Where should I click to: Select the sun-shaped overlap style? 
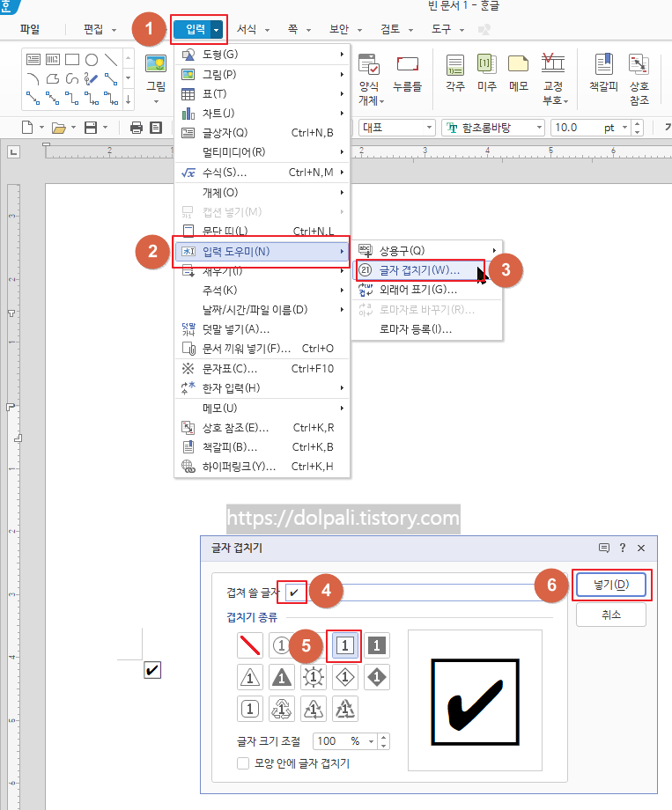coord(314,677)
